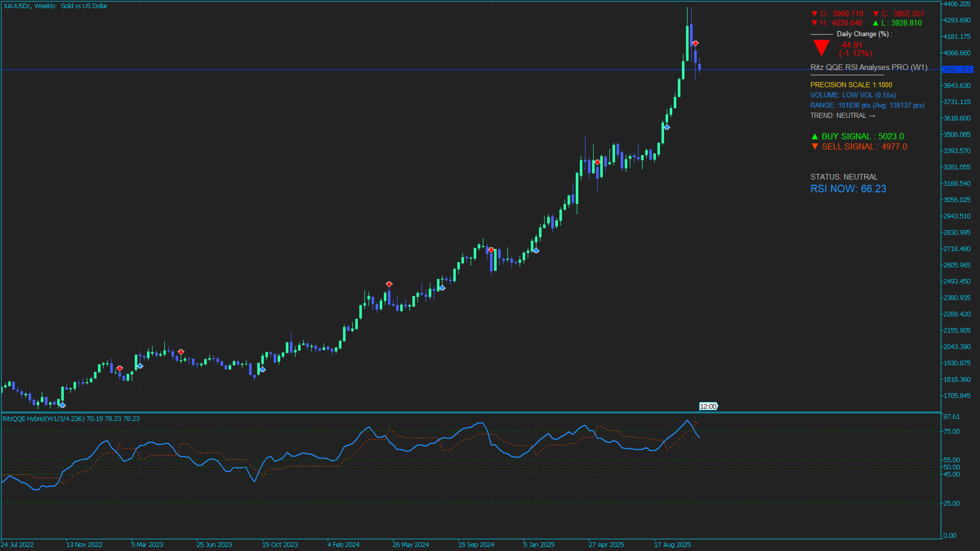This screenshot has height=551, width=980.
Task: Click the TREND: NEUTRAL status text
Action: [842, 116]
